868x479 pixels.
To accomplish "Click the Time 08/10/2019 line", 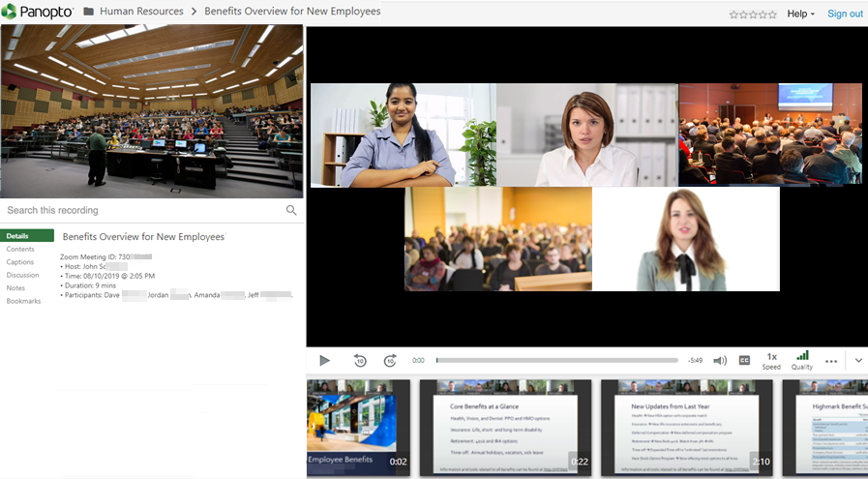I will tap(109, 276).
